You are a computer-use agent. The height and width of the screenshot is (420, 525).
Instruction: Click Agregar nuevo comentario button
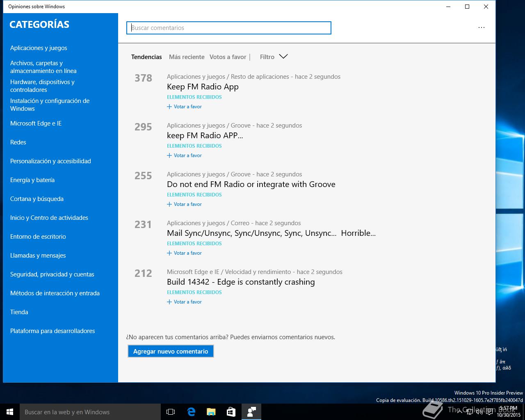(171, 351)
